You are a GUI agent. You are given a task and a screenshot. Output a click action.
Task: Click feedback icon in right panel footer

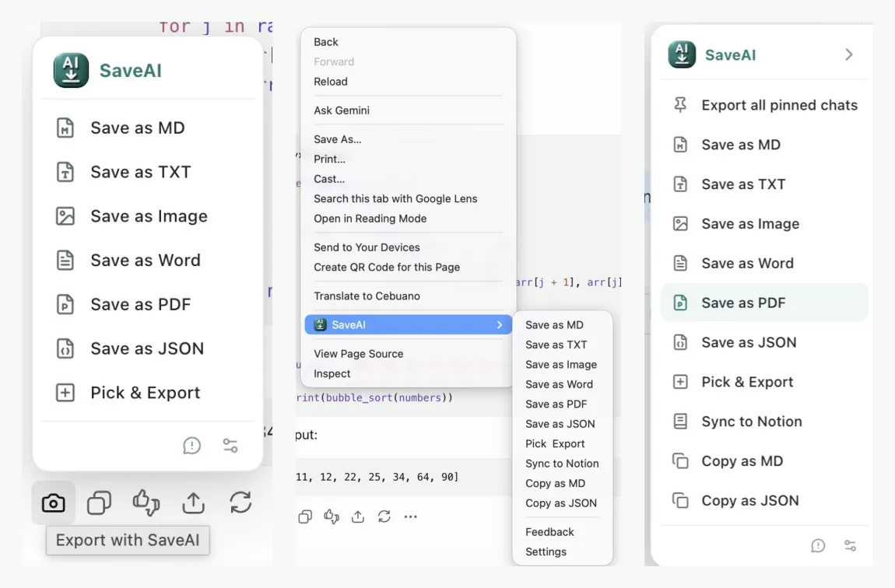click(x=818, y=546)
